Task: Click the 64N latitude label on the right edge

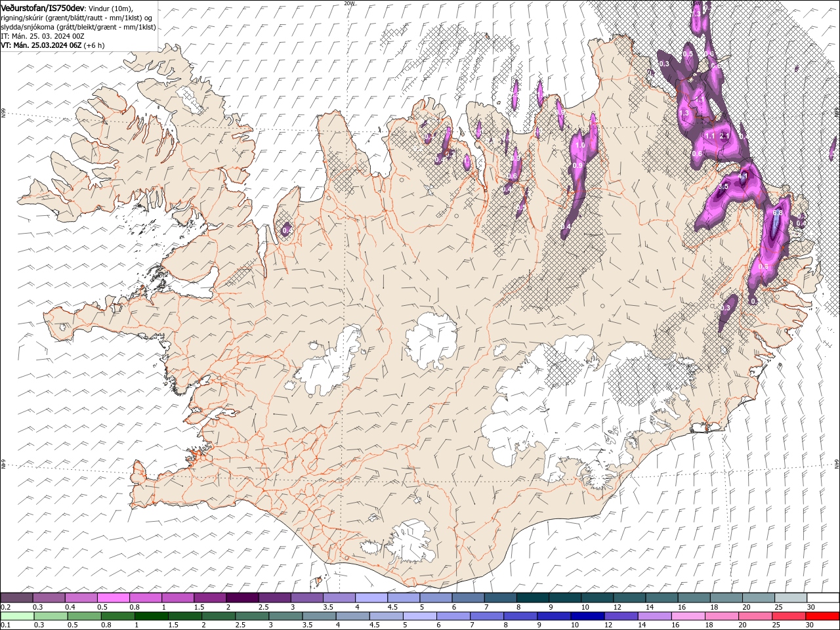Action: tap(837, 463)
